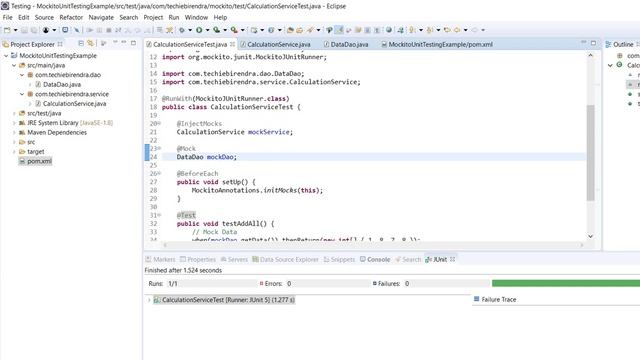
Task: Click the Terminate stop toolbar icon
Action: click(x=109, y=30)
